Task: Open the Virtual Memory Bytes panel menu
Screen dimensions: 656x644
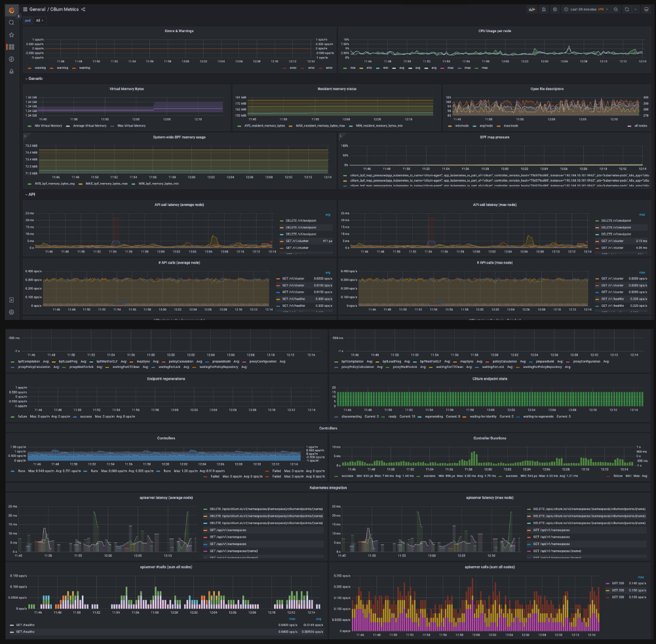Action: point(126,89)
